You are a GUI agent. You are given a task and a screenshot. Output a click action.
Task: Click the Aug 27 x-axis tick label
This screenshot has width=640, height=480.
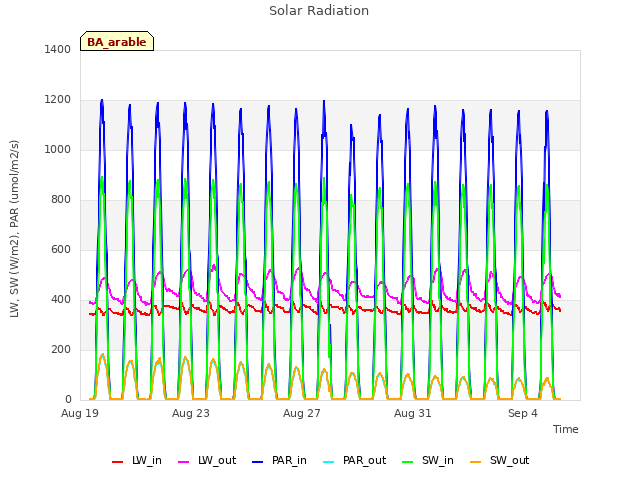point(302,413)
